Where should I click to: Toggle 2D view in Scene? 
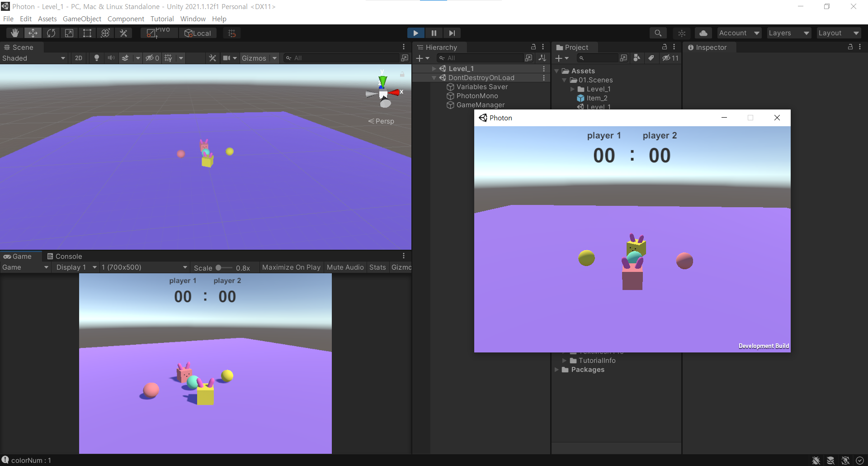point(79,58)
